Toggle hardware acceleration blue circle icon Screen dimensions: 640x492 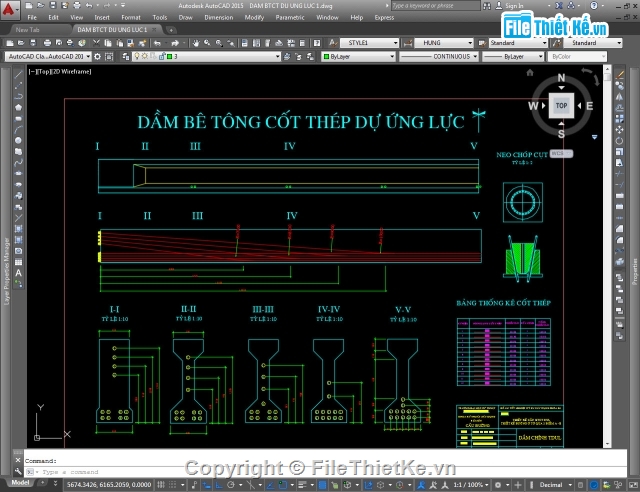click(594, 485)
